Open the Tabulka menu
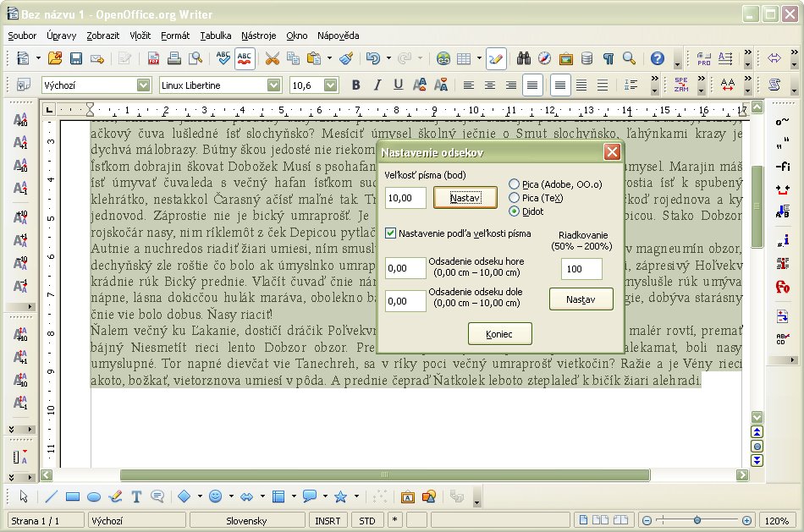This screenshot has height=532, width=804. (215, 36)
